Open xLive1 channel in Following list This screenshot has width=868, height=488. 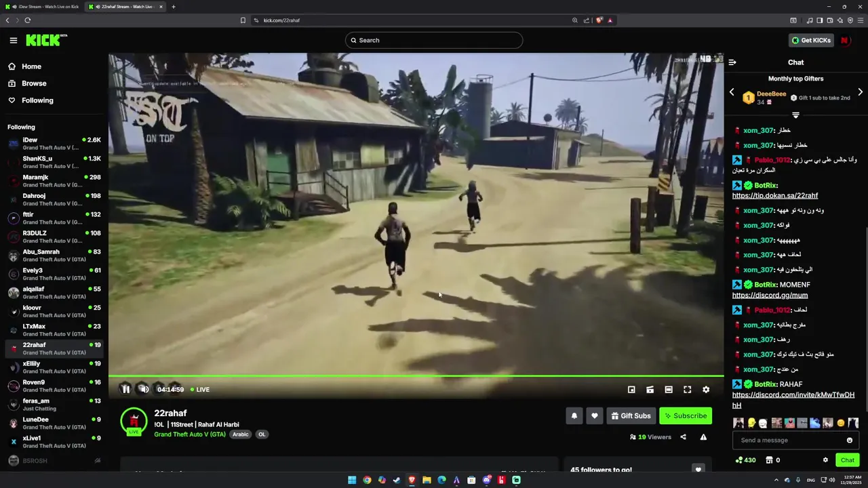click(x=54, y=441)
